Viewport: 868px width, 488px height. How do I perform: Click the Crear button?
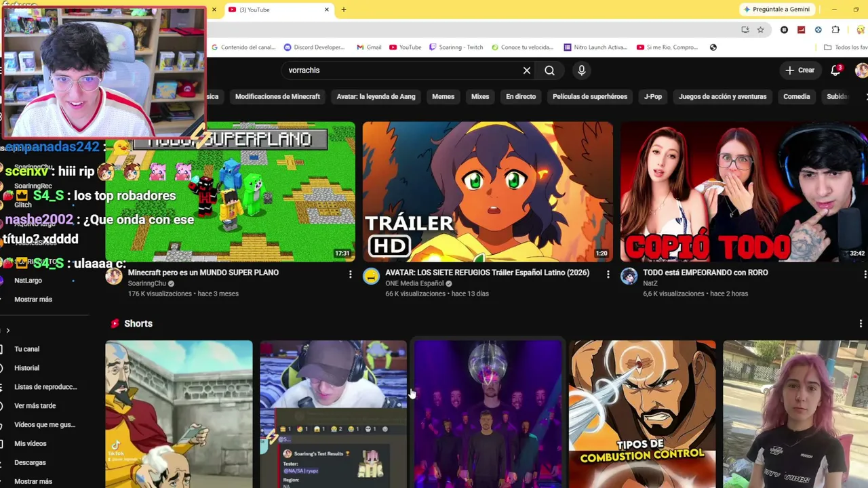click(x=800, y=70)
